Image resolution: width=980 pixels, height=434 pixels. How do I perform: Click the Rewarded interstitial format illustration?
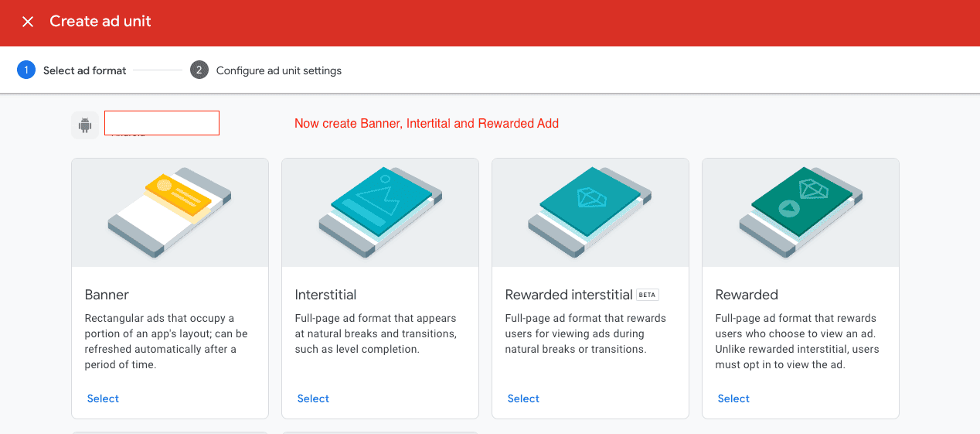pyautogui.click(x=590, y=213)
